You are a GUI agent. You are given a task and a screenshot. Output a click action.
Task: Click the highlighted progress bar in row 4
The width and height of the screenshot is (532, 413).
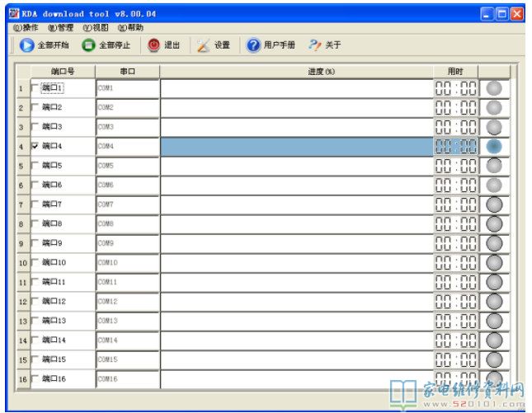click(296, 147)
